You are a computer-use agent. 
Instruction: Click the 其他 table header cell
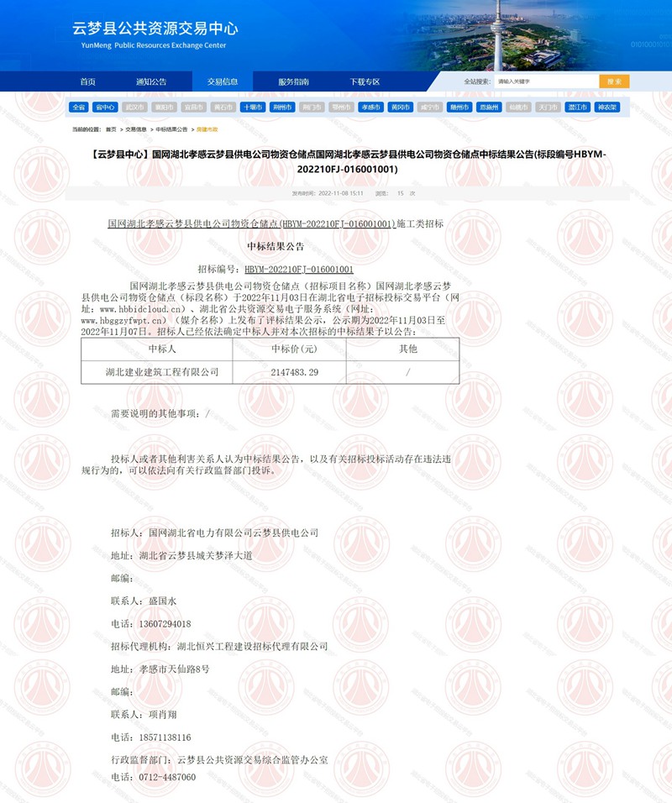(x=403, y=349)
